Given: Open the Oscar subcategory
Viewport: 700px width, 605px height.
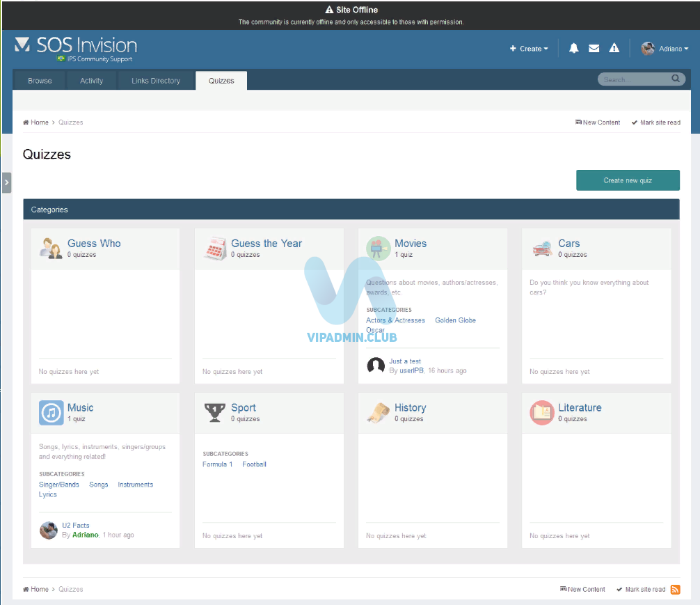Looking at the screenshot, I should point(376,330).
